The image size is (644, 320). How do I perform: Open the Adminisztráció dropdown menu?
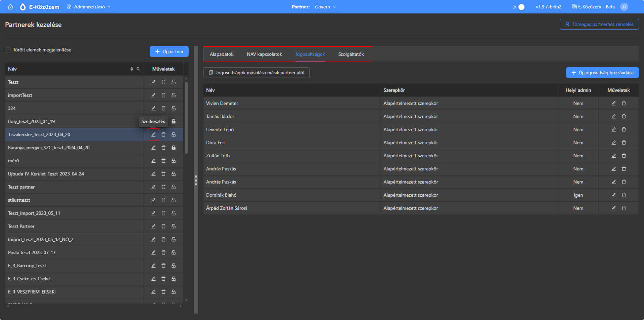[x=89, y=7]
